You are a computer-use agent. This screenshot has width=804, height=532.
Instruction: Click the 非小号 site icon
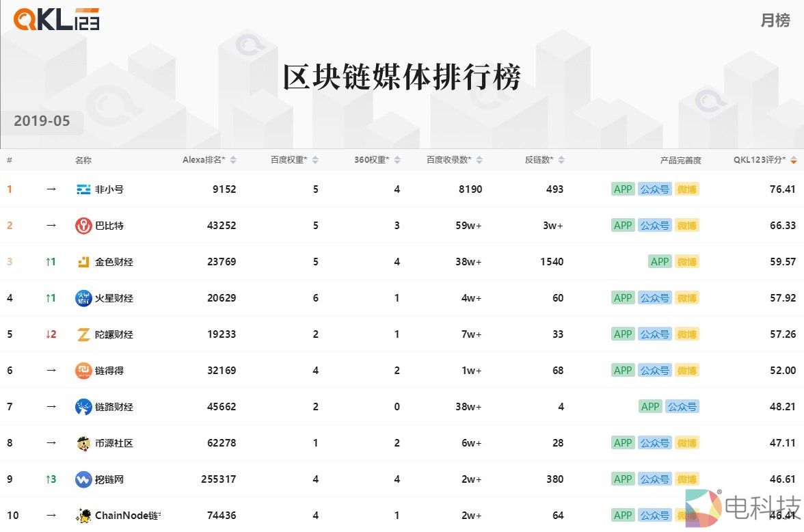pyautogui.click(x=83, y=189)
